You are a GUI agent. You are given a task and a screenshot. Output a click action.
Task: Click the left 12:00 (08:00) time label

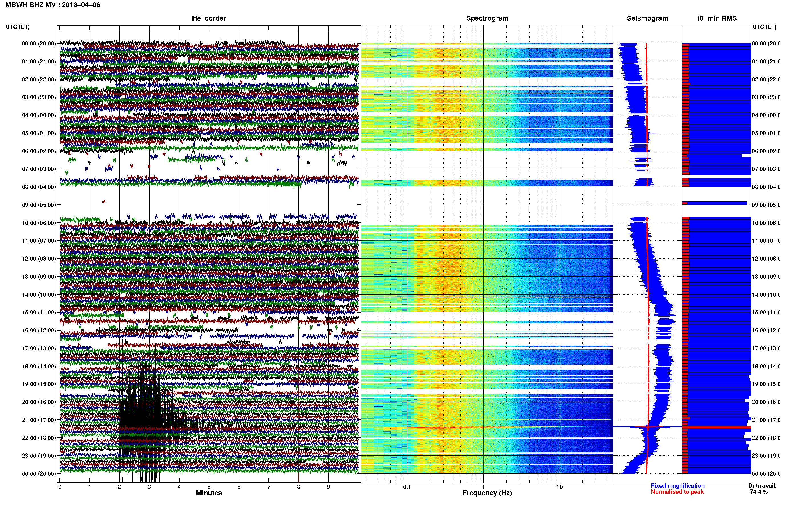coord(39,259)
